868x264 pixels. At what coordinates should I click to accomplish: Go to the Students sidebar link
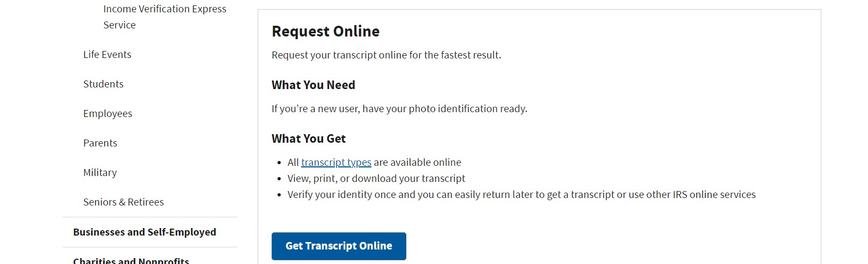(x=103, y=84)
